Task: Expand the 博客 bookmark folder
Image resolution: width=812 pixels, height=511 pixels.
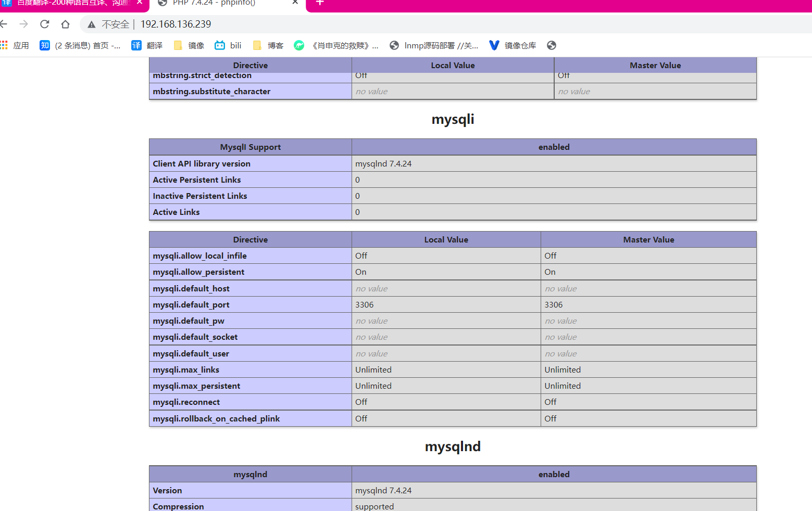Action: tap(268, 45)
